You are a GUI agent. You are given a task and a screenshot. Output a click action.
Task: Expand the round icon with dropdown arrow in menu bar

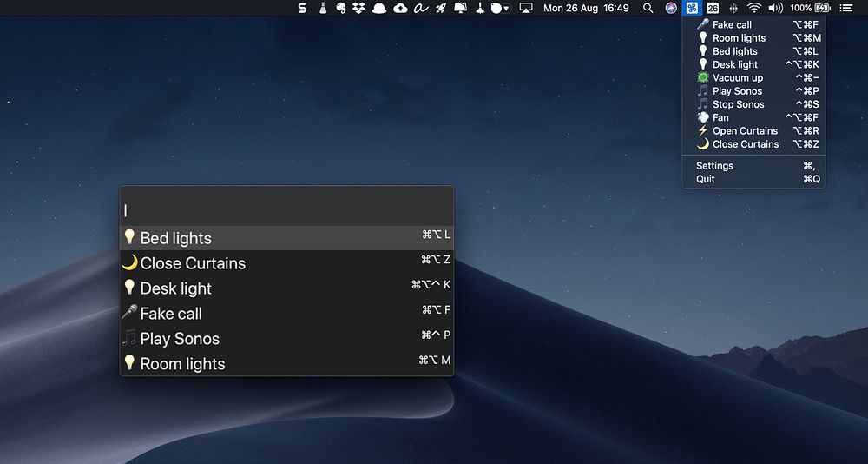tap(500, 8)
